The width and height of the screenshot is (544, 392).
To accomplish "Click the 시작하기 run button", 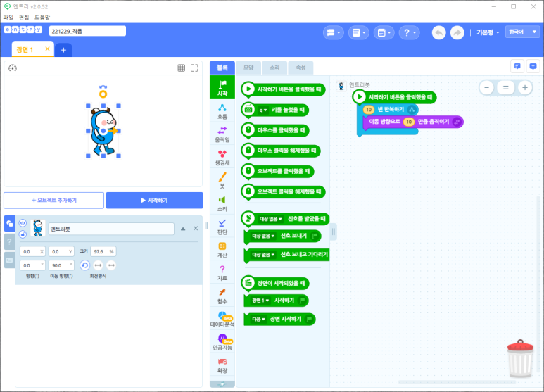I will [154, 201].
